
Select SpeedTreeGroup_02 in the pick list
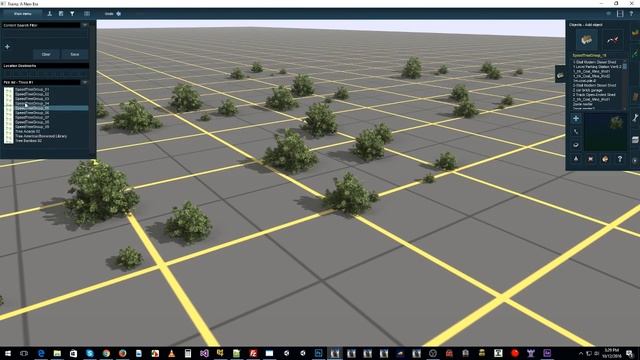click(x=32, y=94)
